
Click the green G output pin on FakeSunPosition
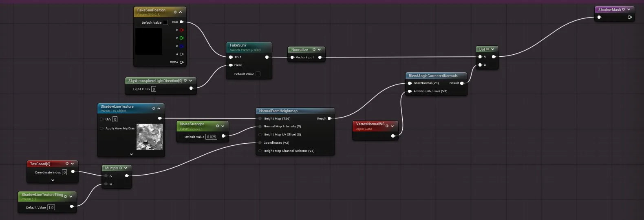click(181, 38)
